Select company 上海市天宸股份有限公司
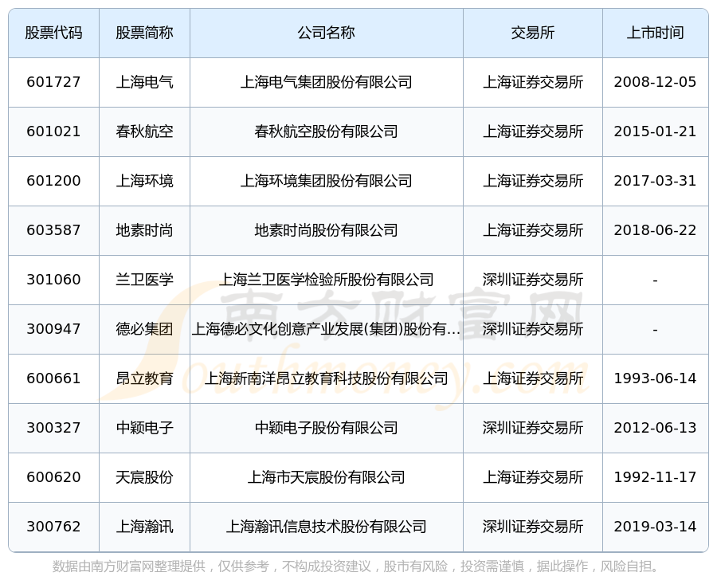Image resolution: width=717 pixels, height=588 pixels. (x=327, y=477)
